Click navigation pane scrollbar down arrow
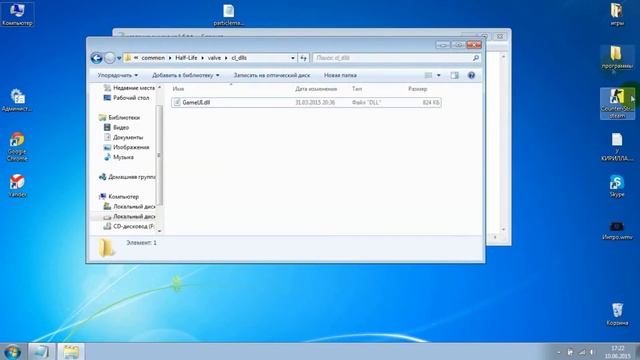 160,231
